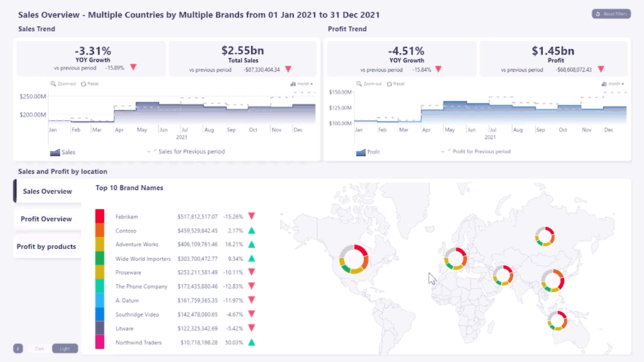
Task: Click the info icon button at bottom left
Action: click(18, 349)
